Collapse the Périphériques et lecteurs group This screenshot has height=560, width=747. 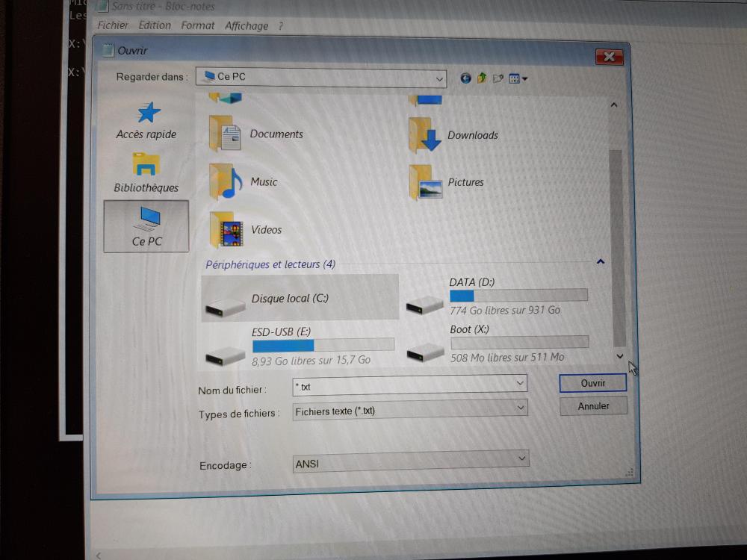tap(601, 261)
